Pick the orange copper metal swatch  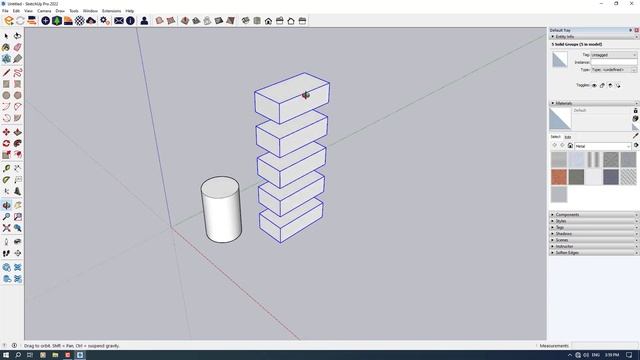[559, 177]
